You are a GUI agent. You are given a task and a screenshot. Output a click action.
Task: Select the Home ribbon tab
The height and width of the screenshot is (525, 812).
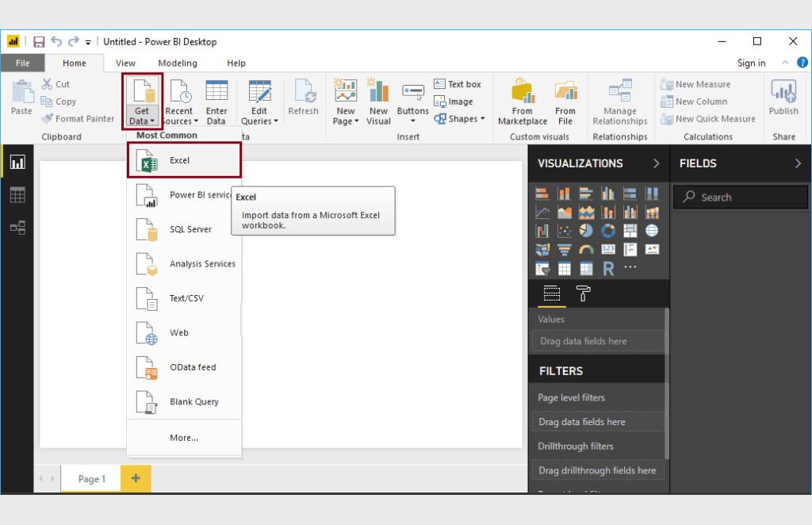74,63
